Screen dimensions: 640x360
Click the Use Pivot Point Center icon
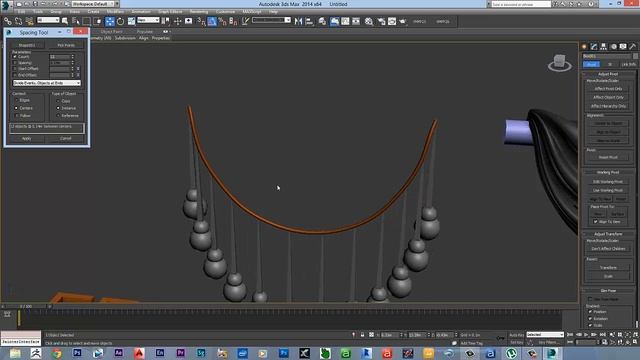pos(166,21)
